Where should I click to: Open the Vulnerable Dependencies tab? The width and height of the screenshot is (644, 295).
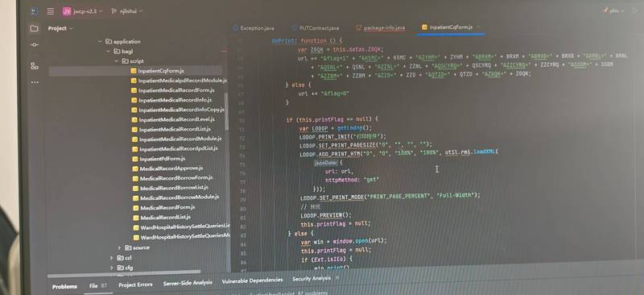click(252, 280)
